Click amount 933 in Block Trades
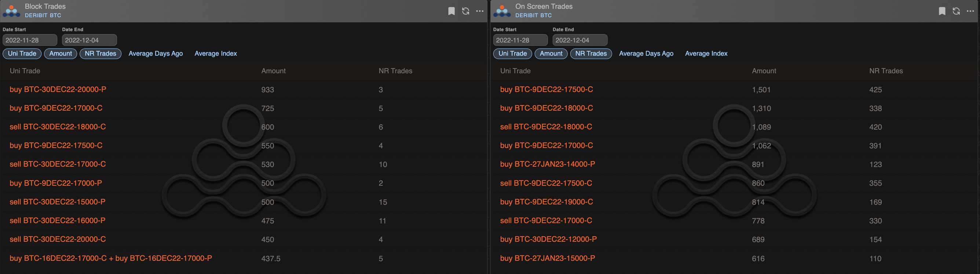Viewport: 980px width, 274px height. 267,90
